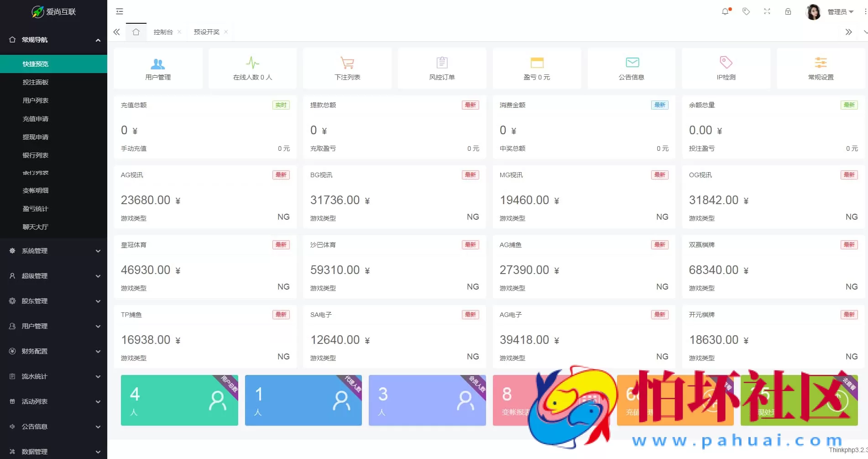Click the 下注列表 shopping cart icon
The height and width of the screenshot is (459, 868).
pyautogui.click(x=347, y=63)
